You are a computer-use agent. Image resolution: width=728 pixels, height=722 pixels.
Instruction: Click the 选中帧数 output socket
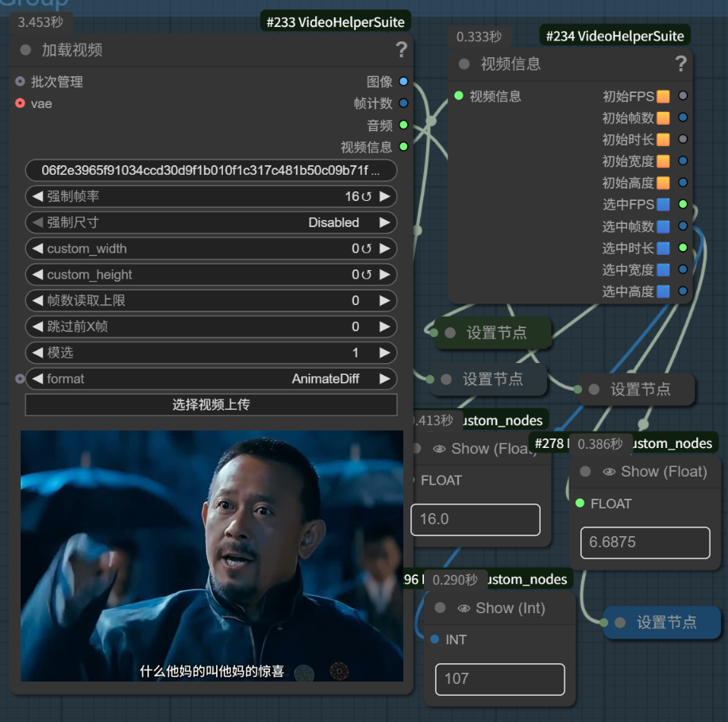[683, 226]
